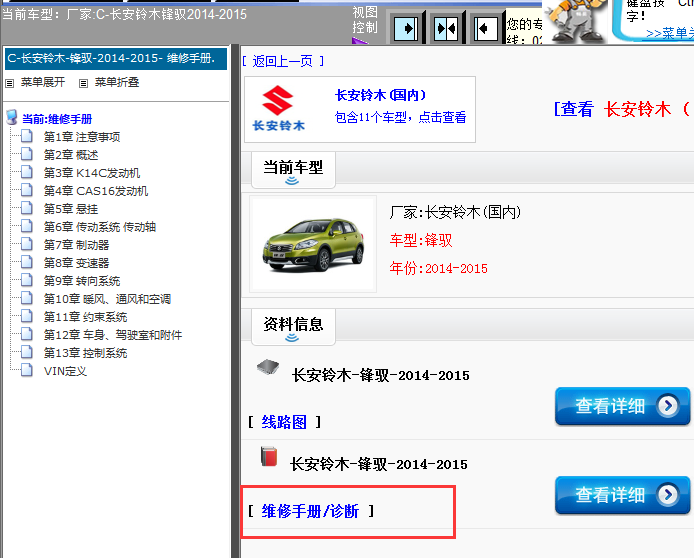
Task: Click 包含11个车型,点击查看 link
Action: pyautogui.click(x=400, y=117)
